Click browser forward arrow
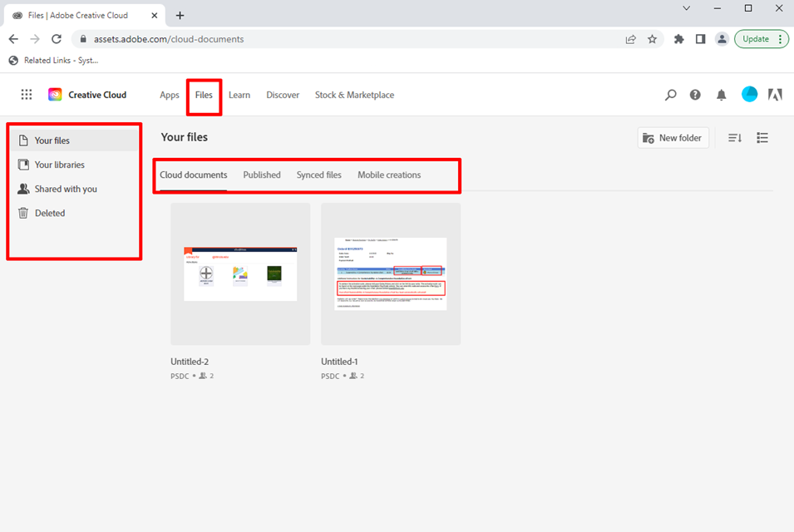The width and height of the screenshot is (794, 532). (35, 39)
